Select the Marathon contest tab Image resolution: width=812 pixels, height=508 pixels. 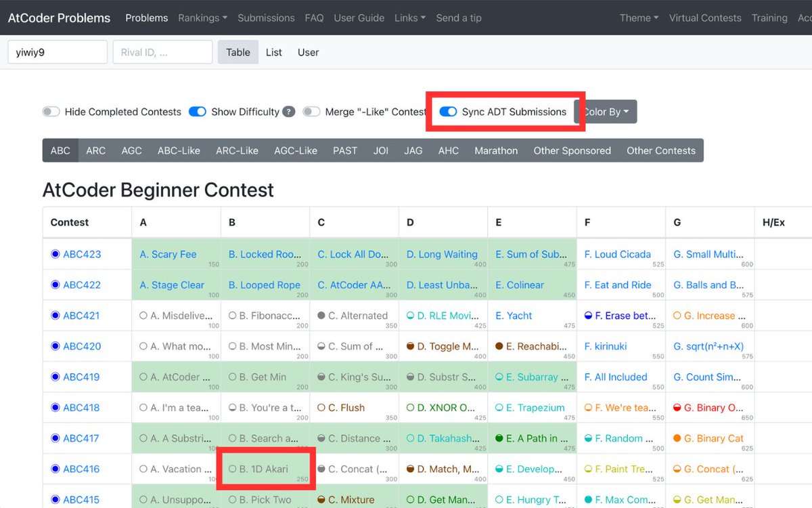[496, 150]
